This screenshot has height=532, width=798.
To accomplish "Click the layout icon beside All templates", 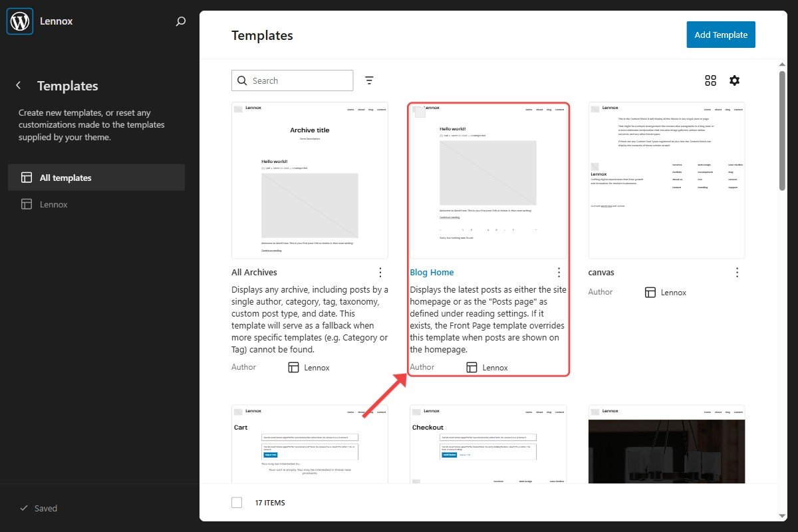I will click(27, 178).
